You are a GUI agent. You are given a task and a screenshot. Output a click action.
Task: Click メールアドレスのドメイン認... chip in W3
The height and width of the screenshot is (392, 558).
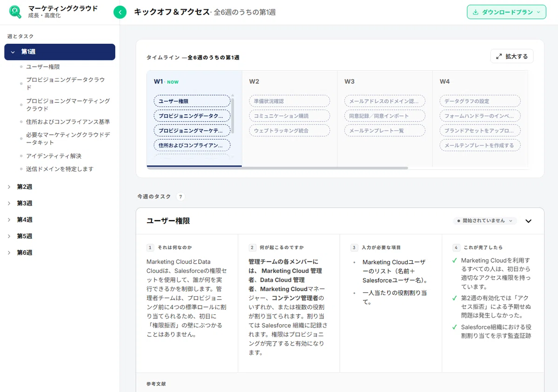click(x=385, y=101)
